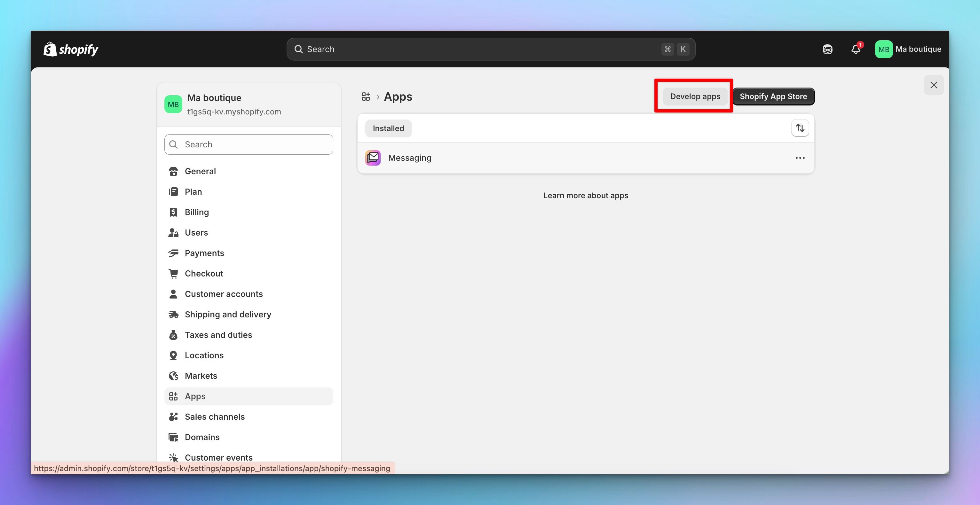
Task: Select the Installed tab
Action: point(388,128)
